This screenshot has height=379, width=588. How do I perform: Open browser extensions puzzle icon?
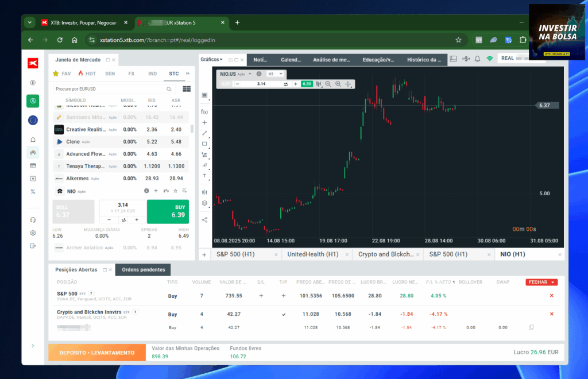(523, 40)
